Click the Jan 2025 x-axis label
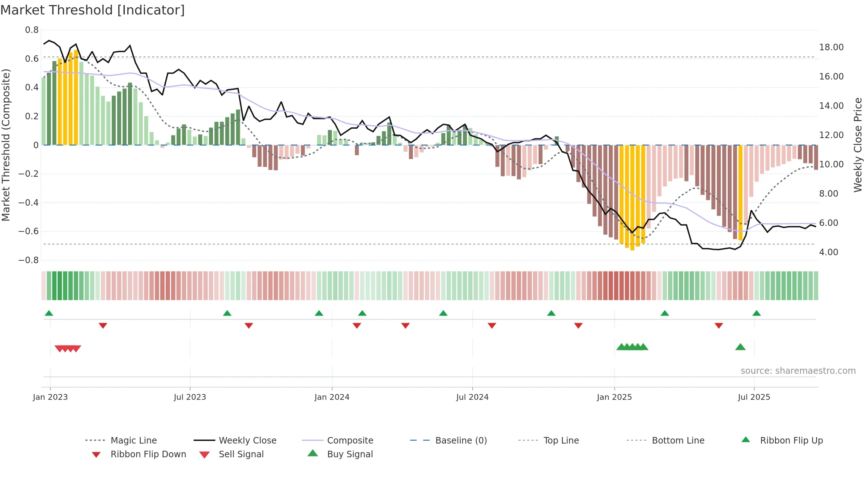The image size is (868, 488). click(x=614, y=397)
